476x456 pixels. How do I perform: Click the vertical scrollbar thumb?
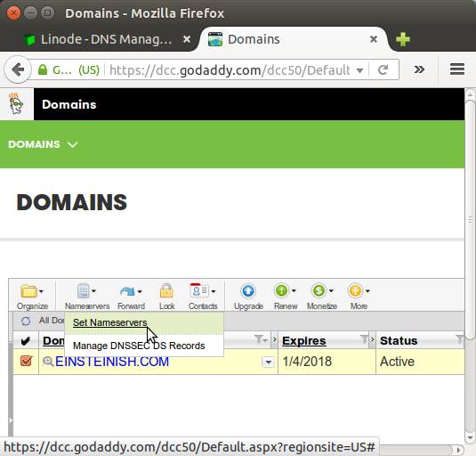click(471, 219)
